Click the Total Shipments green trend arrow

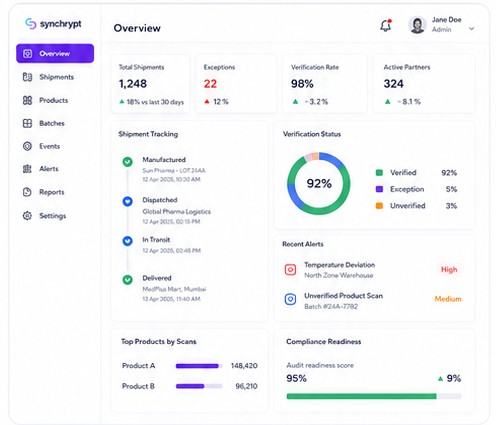(122, 102)
